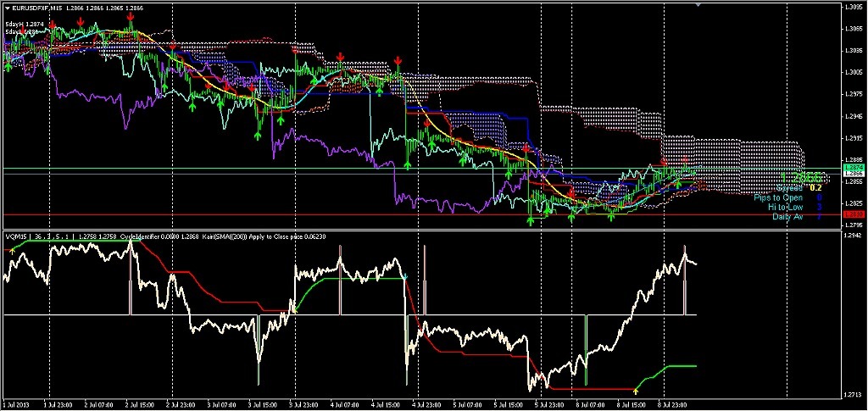Click the Kairi(SMA(200)) indicator label
This screenshot has width=868, height=411.
click(x=224, y=236)
